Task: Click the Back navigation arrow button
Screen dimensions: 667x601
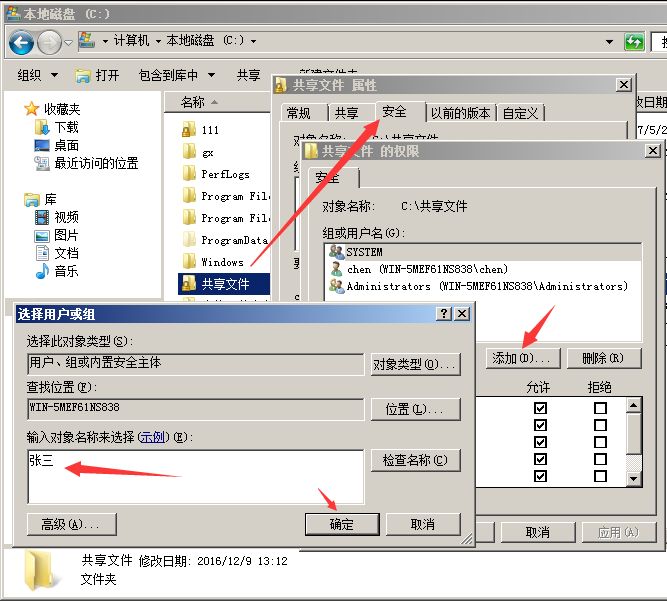Action: 22,42
